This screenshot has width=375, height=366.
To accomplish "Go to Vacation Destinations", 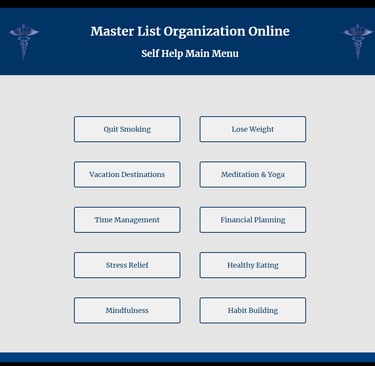I will 127,174.
